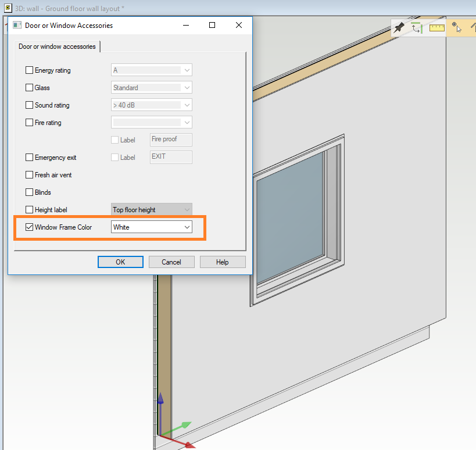Check the Sound rating option
This screenshot has width=476, height=450.
(x=29, y=105)
